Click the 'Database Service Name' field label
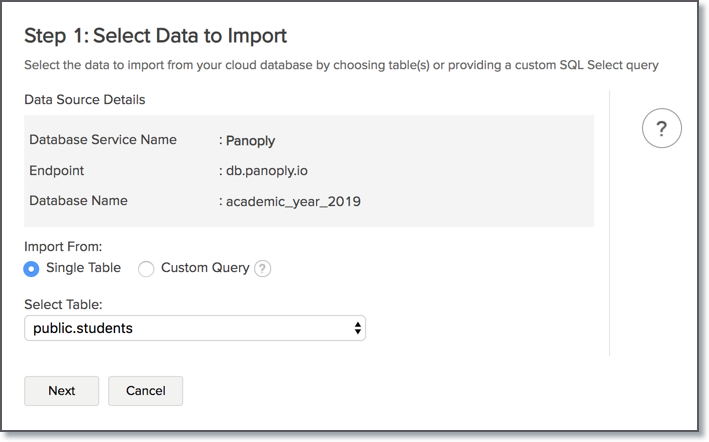 point(103,140)
